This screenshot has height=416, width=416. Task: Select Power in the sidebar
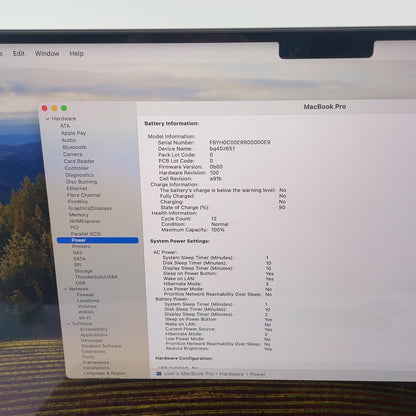pyautogui.click(x=97, y=240)
